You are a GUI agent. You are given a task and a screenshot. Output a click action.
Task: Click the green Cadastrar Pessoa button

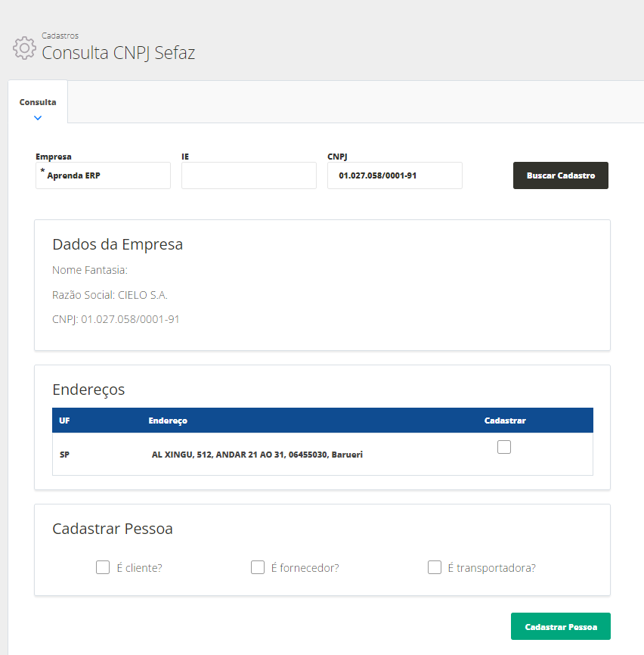click(x=560, y=627)
